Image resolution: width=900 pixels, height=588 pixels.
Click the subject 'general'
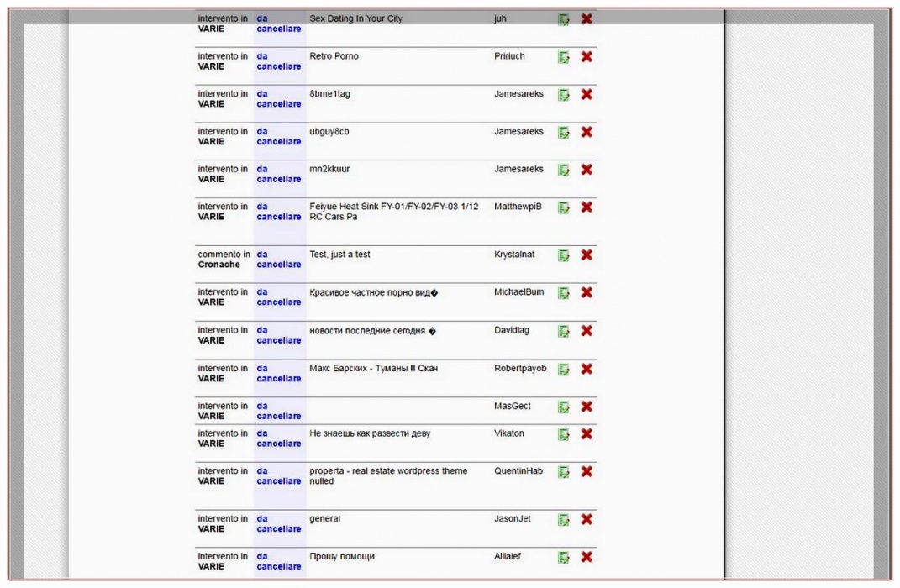coord(325,519)
